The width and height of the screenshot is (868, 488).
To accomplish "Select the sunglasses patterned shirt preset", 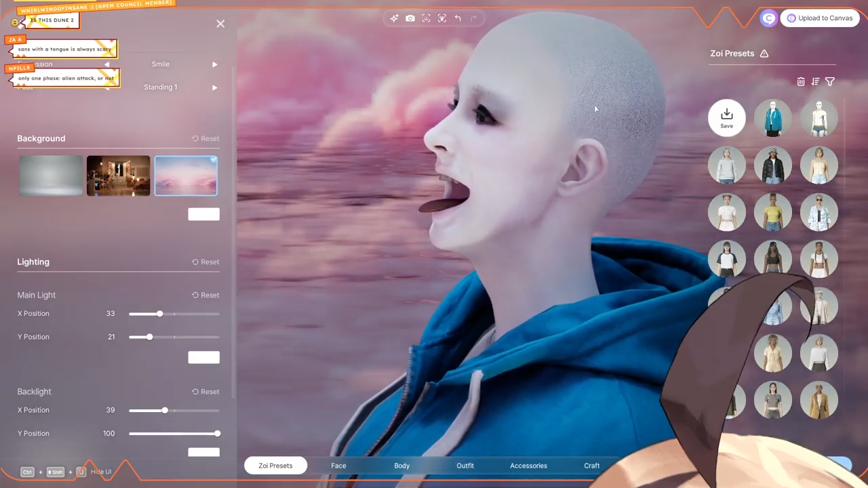I will pyautogui.click(x=819, y=212).
